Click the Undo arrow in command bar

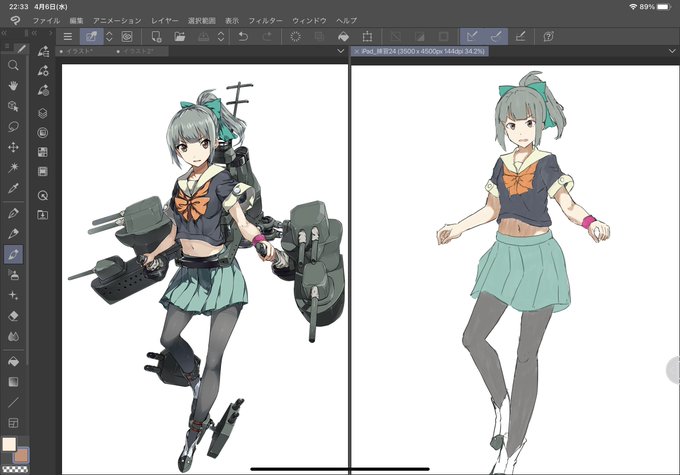(243, 37)
